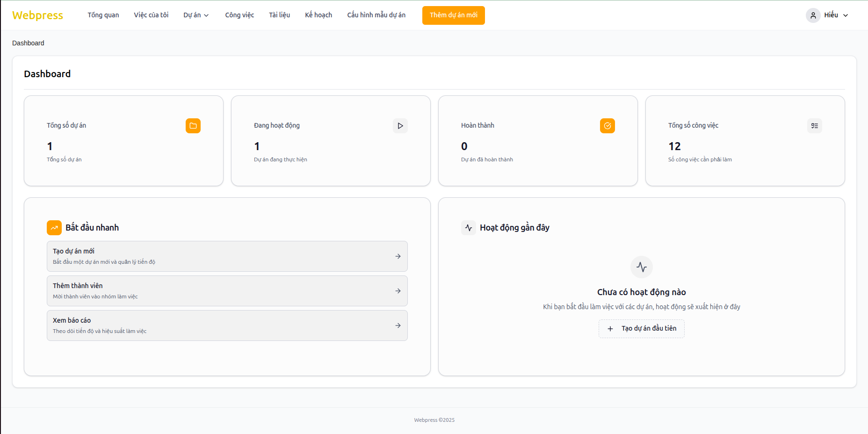Click the user avatar icon next to Hiếu
The width and height of the screenshot is (868, 434).
(x=813, y=15)
